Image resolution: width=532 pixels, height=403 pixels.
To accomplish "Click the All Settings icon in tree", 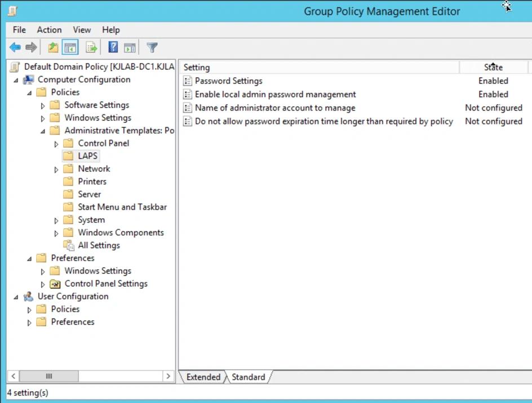I will tap(69, 245).
